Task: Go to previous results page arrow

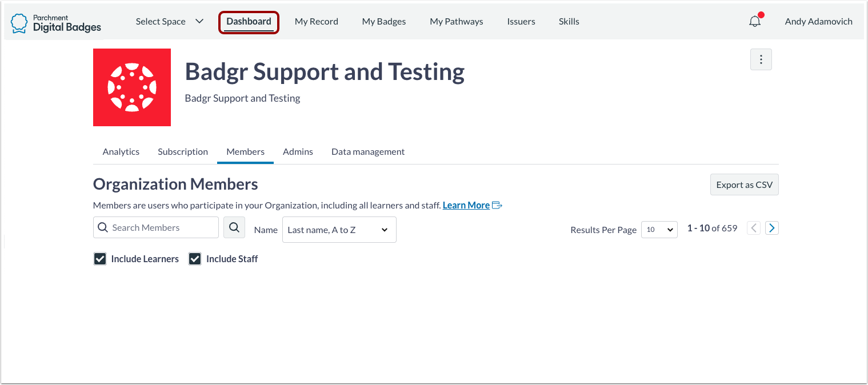Action: click(x=754, y=228)
